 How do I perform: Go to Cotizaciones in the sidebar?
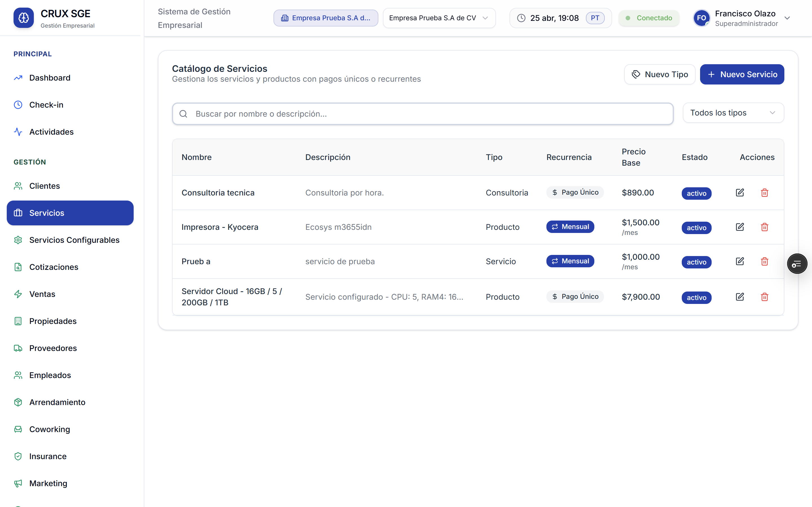tap(54, 267)
